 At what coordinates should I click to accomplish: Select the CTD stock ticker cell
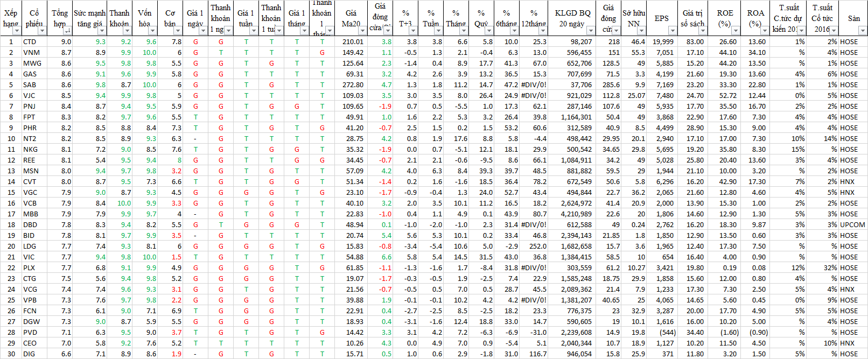(x=34, y=41)
